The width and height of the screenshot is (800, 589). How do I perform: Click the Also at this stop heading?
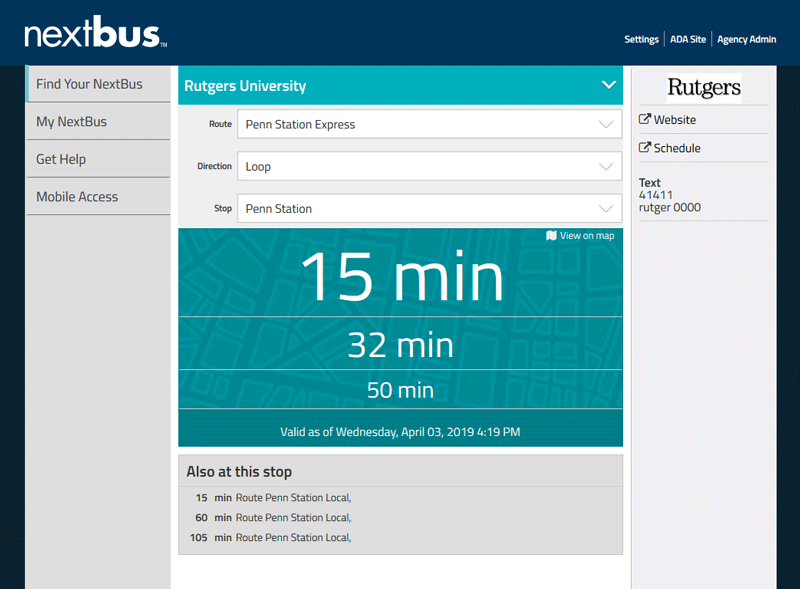[239, 472]
